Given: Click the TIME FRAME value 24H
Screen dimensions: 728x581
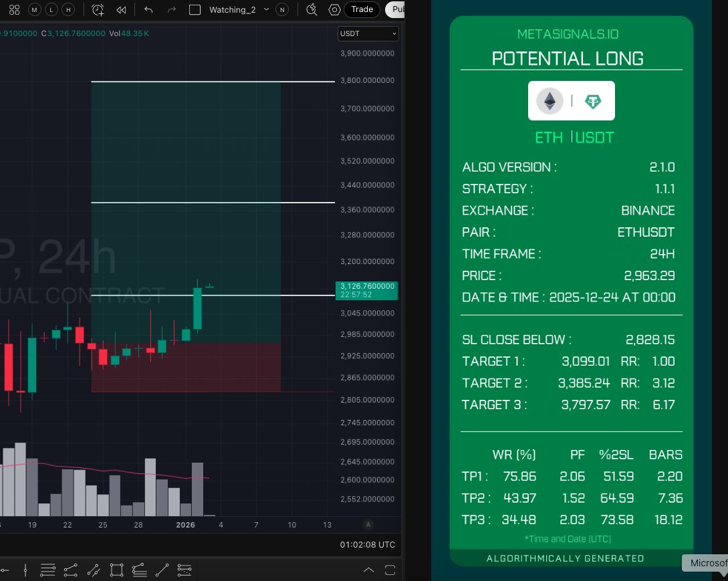Looking at the screenshot, I should 662,254.
